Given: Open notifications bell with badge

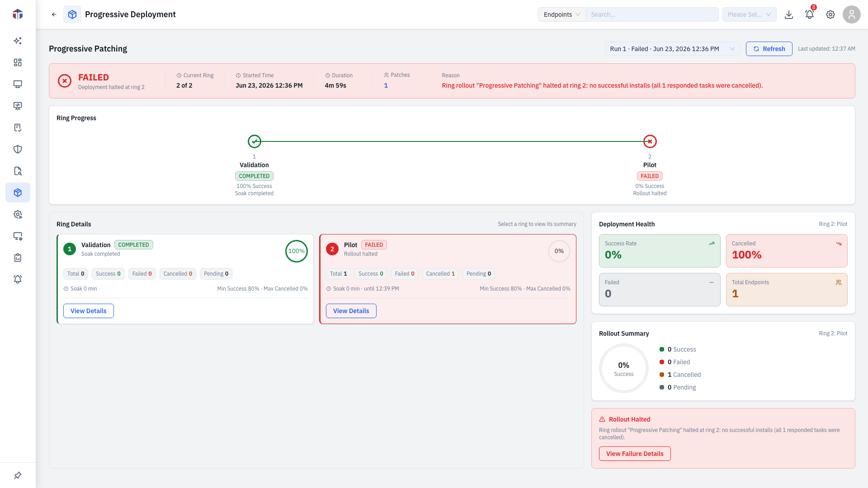Looking at the screenshot, I should (x=810, y=14).
